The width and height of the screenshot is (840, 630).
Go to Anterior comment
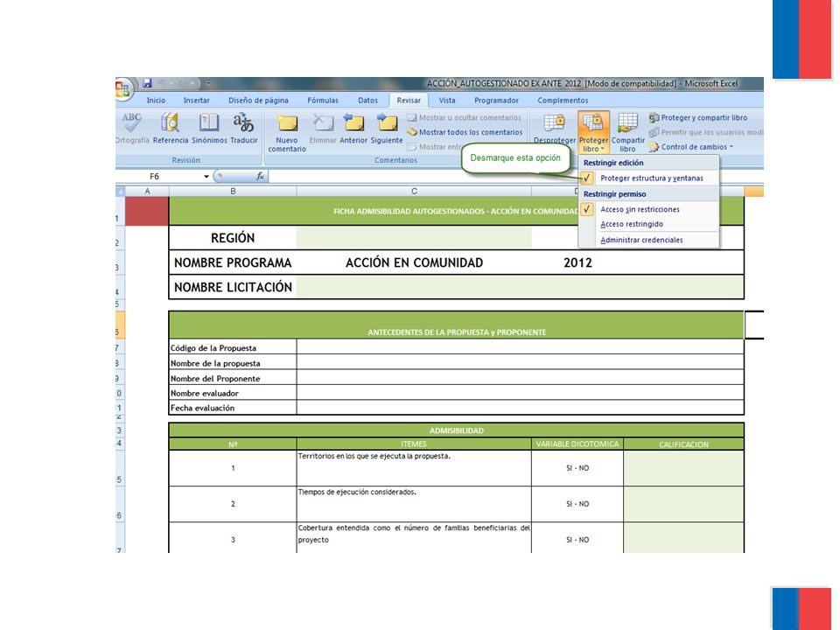(x=353, y=129)
